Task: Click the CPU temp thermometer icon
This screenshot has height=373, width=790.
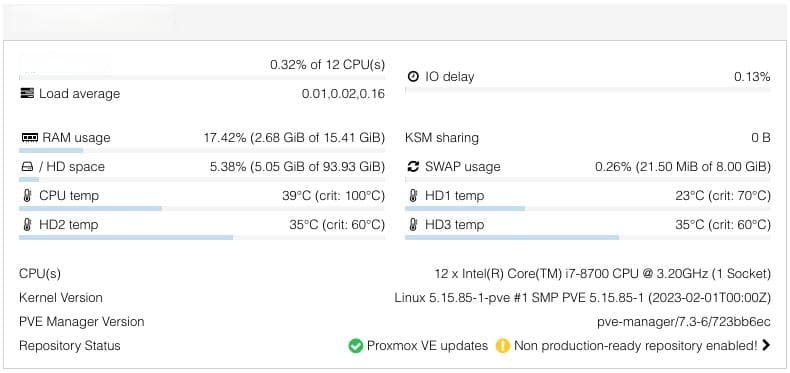Action: (x=27, y=196)
